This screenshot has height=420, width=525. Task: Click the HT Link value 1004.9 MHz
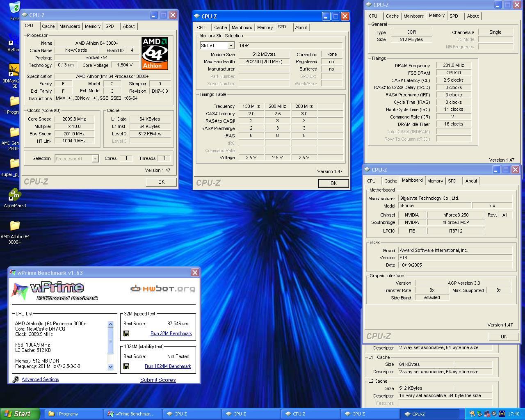74,141
